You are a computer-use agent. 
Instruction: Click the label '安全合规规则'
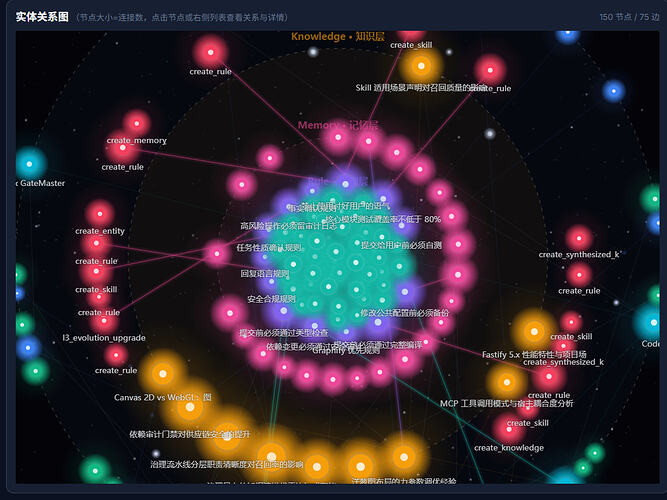[271, 299]
